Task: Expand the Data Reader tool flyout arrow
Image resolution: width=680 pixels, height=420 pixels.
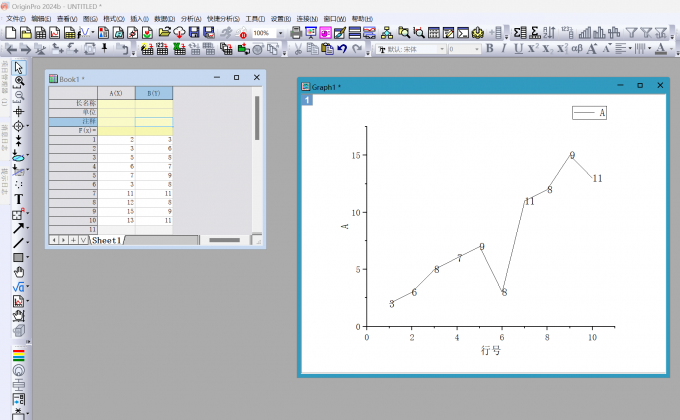Action: (x=28, y=126)
